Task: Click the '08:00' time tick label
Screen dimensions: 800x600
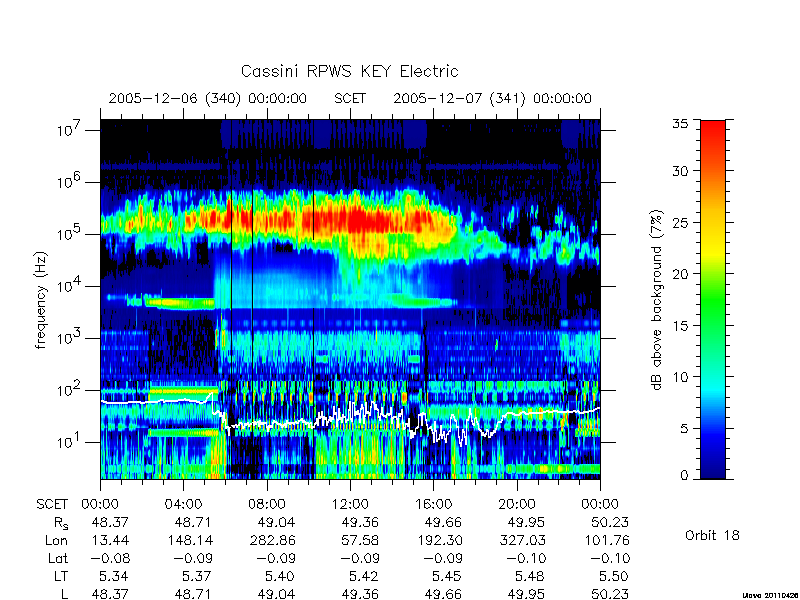Action: point(267,505)
